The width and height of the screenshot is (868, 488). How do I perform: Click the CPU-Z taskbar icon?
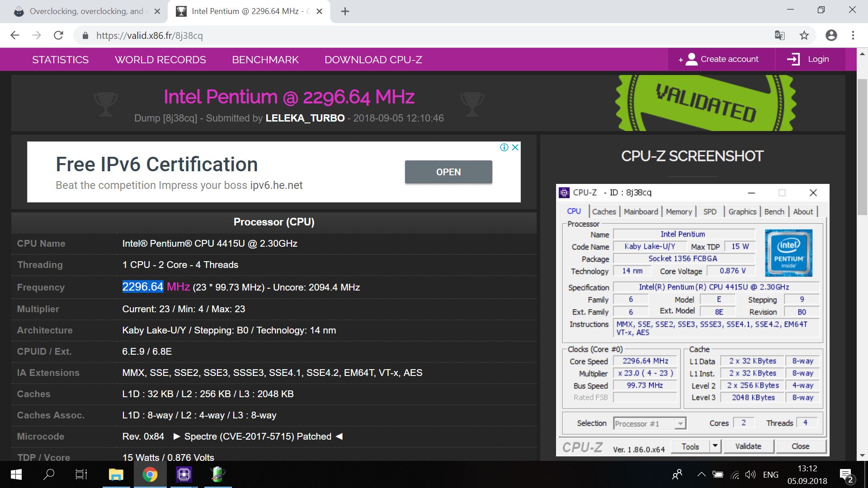tap(184, 474)
